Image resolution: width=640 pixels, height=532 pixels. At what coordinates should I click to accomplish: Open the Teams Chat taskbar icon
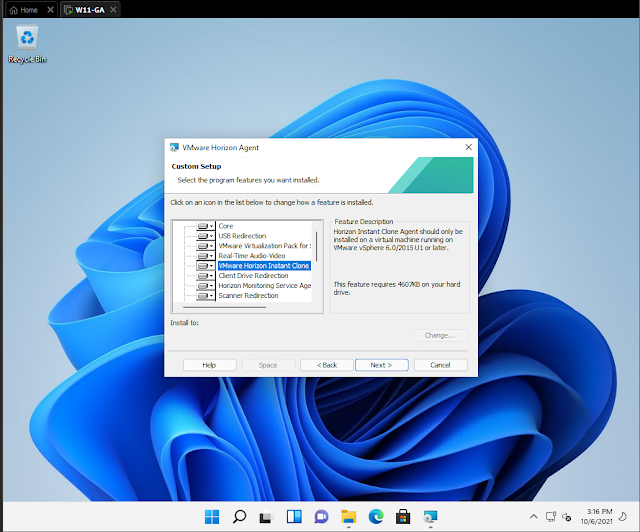click(321, 517)
